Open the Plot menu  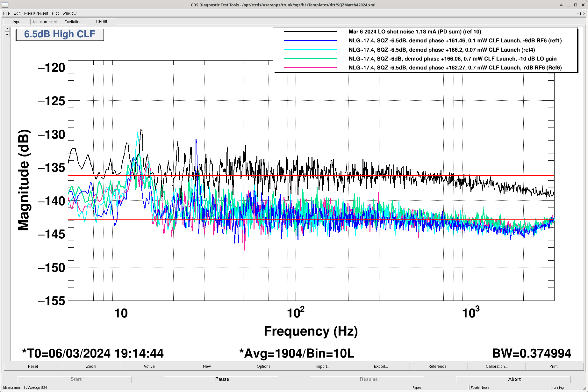tap(55, 13)
